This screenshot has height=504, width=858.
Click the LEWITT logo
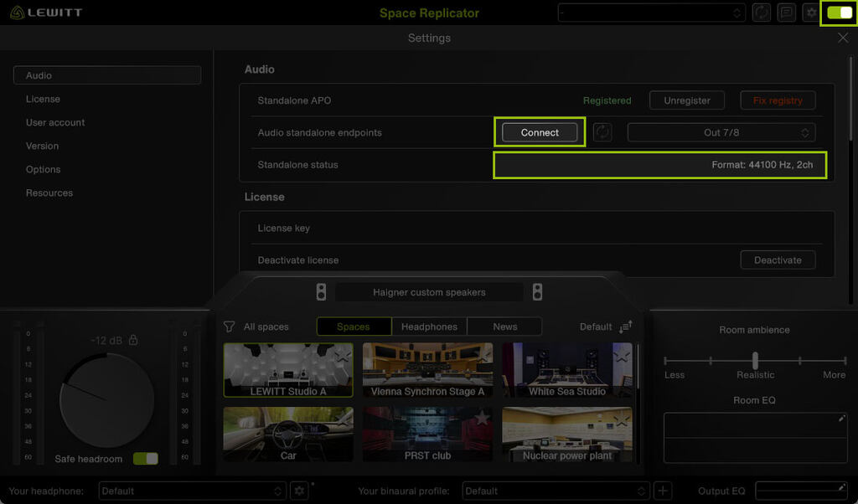pos(47,13)
